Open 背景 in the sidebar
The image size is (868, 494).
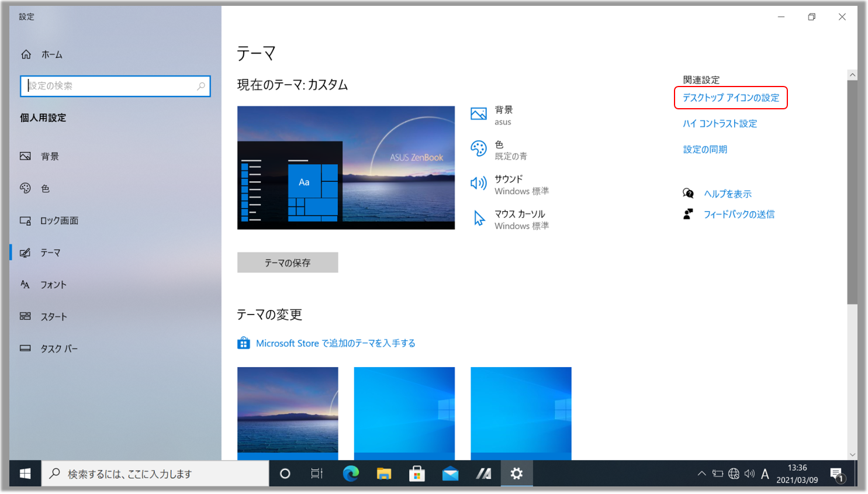click(x=50, y=156)
